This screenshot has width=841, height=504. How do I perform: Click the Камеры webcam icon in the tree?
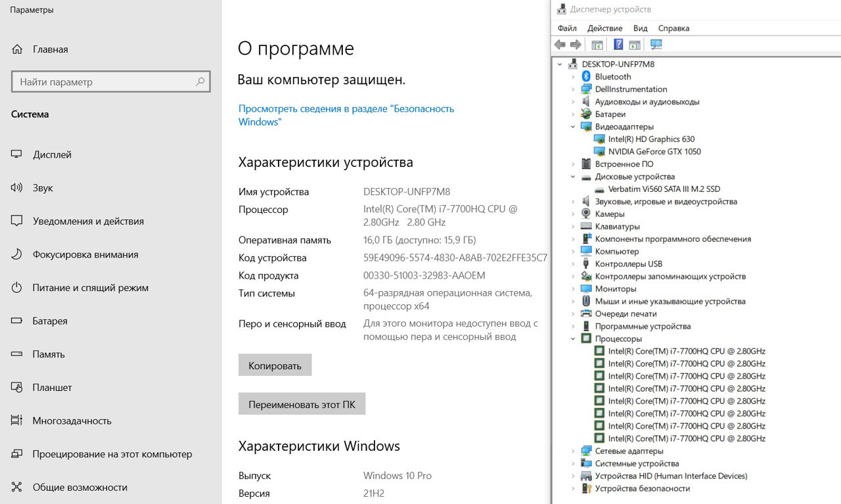586,214
